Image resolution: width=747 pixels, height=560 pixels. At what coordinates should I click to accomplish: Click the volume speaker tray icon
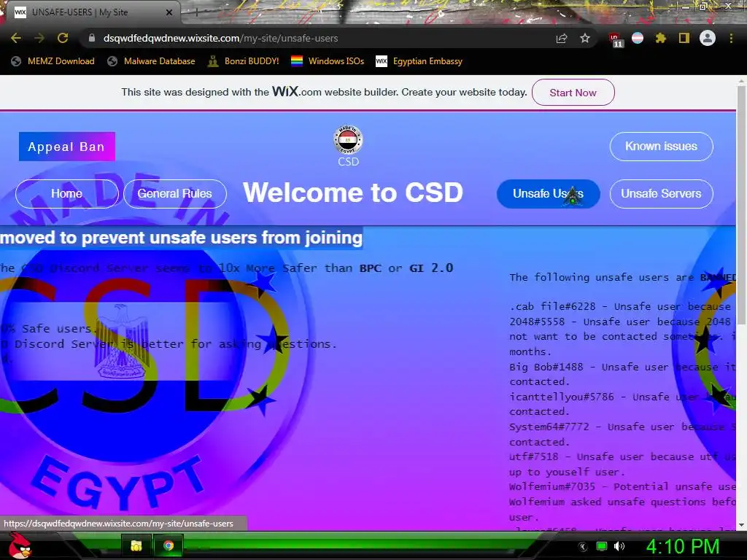[619, 546]
